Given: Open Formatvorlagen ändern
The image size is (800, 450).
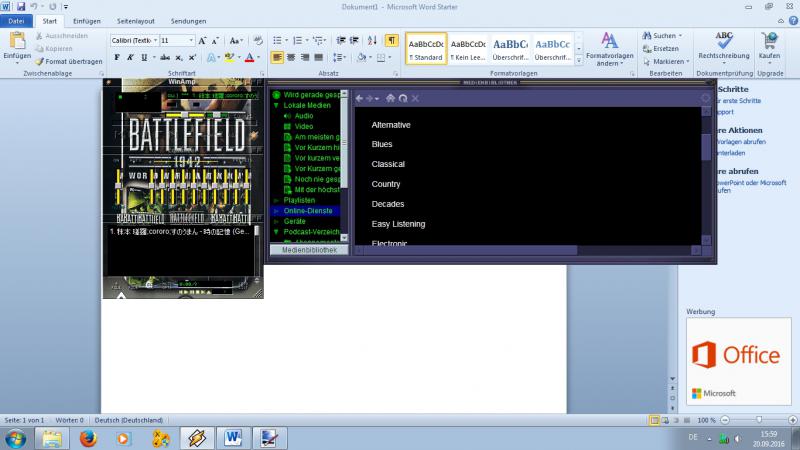Looking at the screenshot, I should [x=610, y=49].
